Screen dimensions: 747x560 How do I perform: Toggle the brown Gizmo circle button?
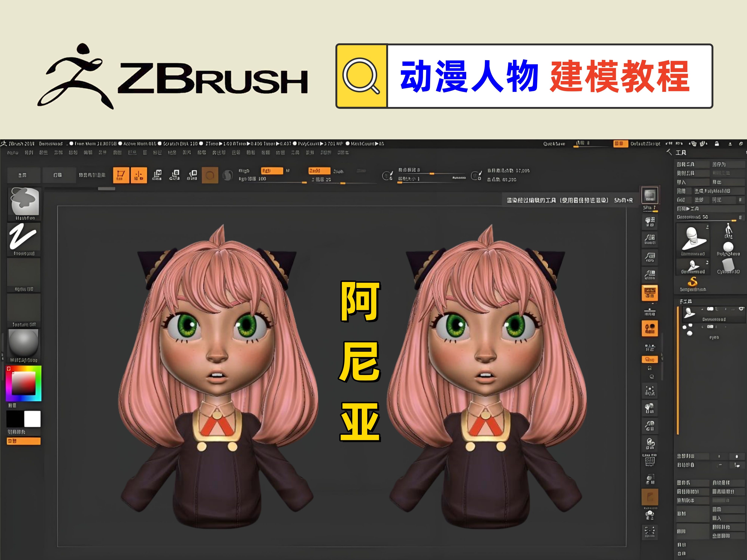[210, 175]
